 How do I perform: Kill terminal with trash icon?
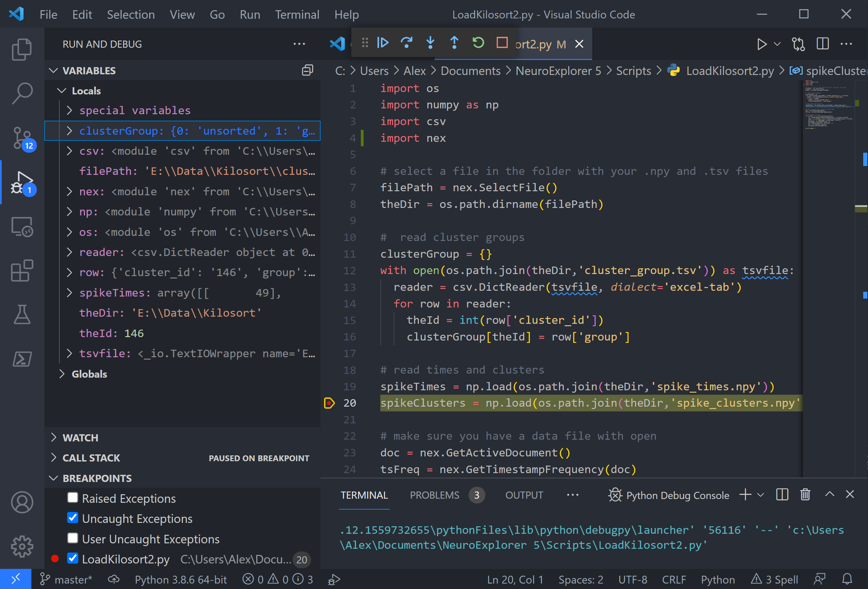click(805, 495)
